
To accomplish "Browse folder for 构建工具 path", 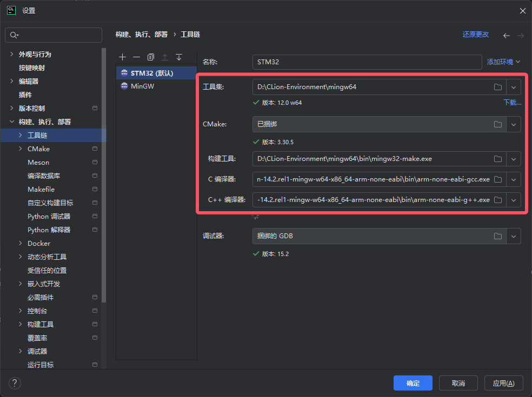I will point(498,159).
